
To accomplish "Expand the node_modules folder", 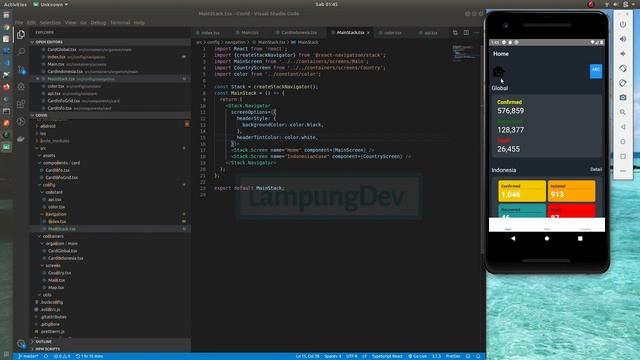I will [54, 141].
